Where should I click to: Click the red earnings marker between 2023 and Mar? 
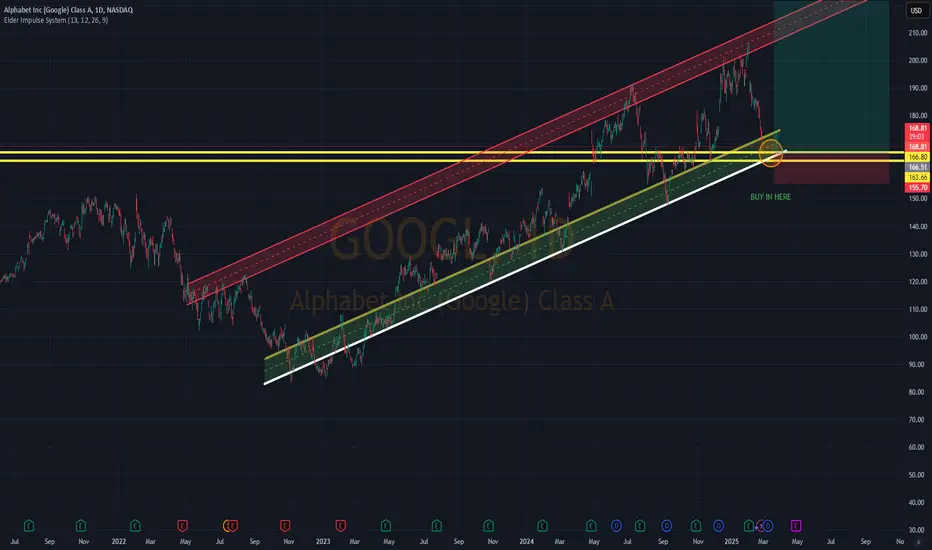tap(340, 526)
